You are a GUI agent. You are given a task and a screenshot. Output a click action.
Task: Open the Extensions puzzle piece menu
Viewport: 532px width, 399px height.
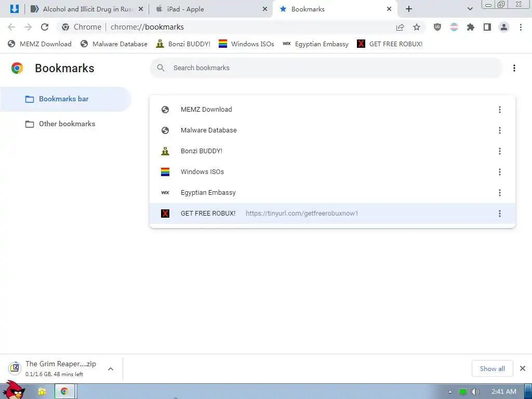click(471, 27)
